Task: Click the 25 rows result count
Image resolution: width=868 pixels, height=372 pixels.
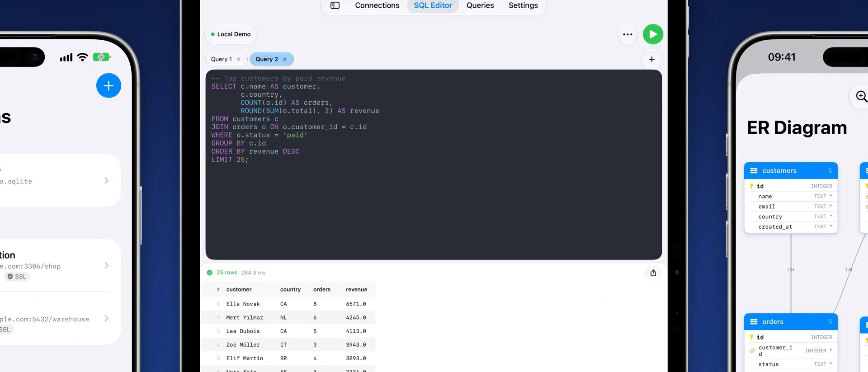Action: 227,273
